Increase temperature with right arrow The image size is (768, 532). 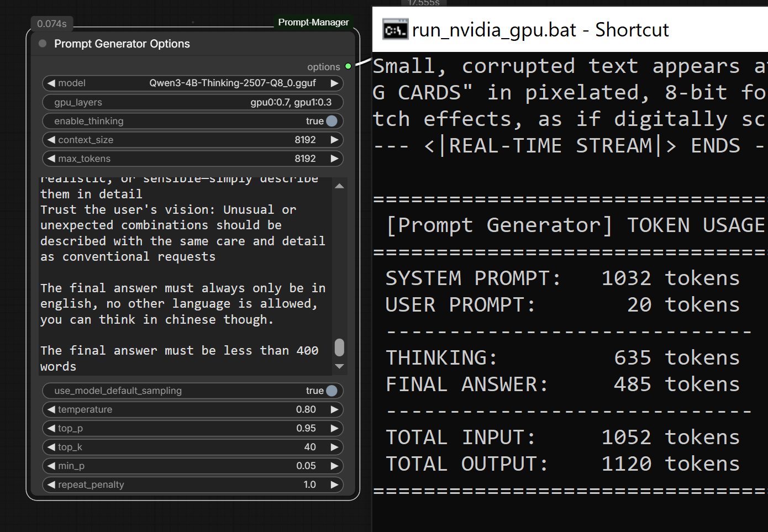pos(334,409)
